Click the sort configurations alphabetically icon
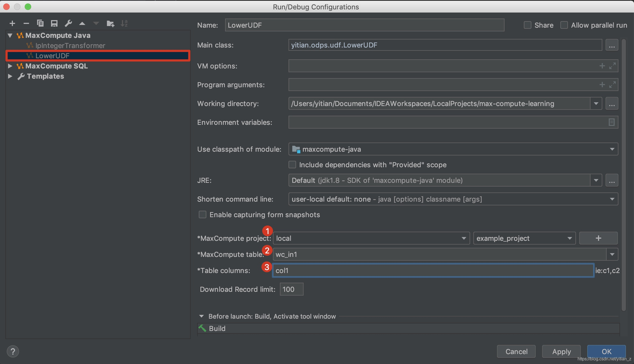634x364 pixels. pyautogui.click(x=124, y=24)
